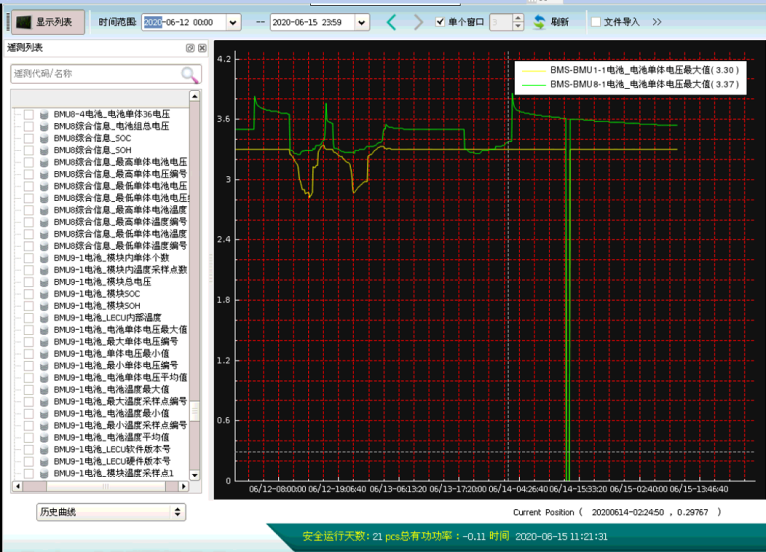This screenshot has width=766, height=552.
Task: Click database icon of BMU9-1电池_模块内温度采样点数
Action: (x=44, y=270)
